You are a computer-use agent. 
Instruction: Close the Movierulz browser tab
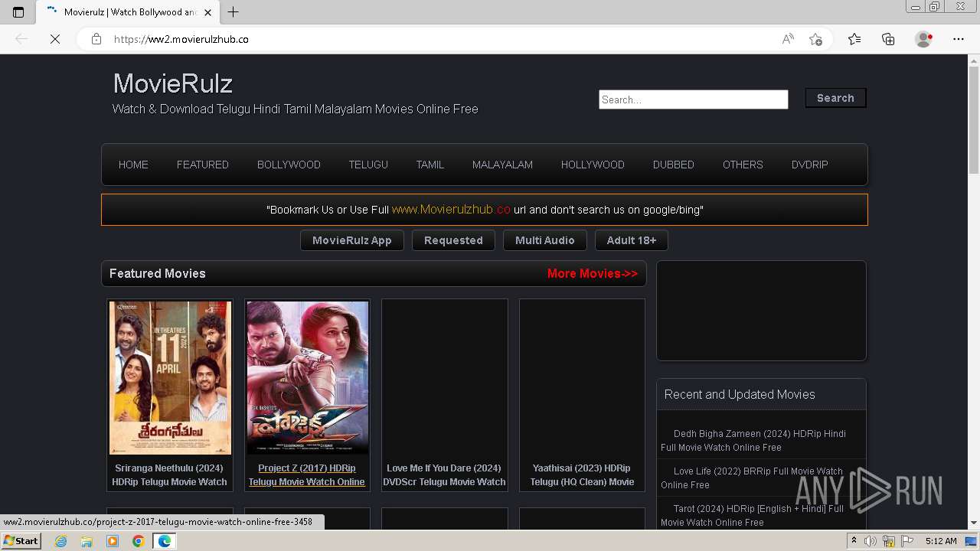coord(208,12)
